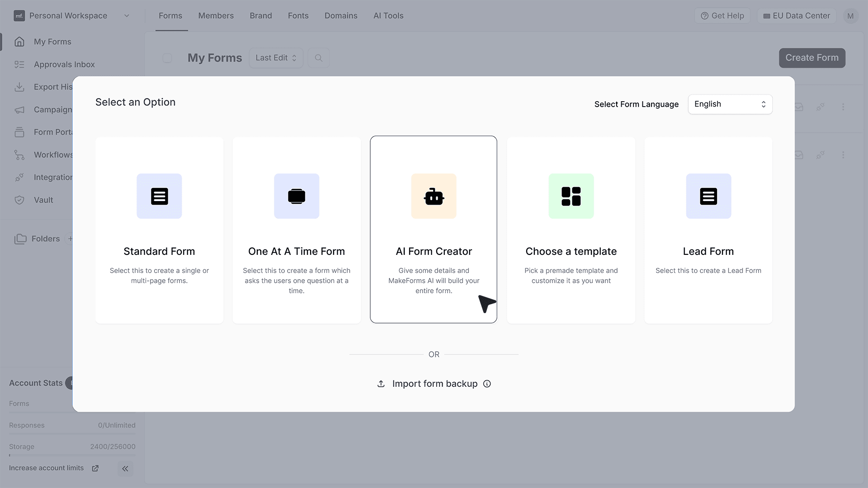Viewport: 868px width, 488px height.
Task: Click the Vault sidebar label
Action: coord(43,200)
